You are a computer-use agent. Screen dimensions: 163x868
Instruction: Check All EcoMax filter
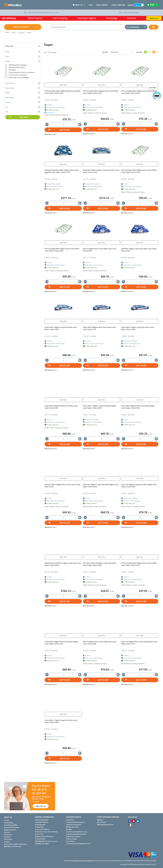click(x=6, y=70)
